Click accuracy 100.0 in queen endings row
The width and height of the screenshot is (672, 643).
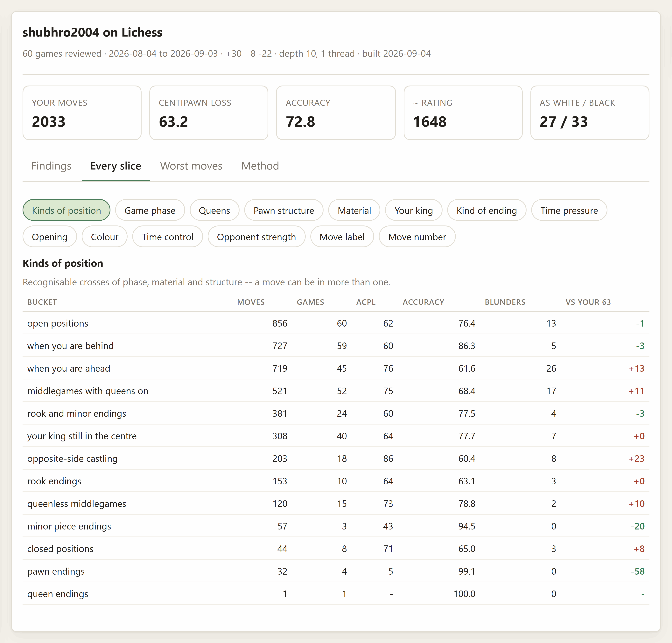click(464, 594)
